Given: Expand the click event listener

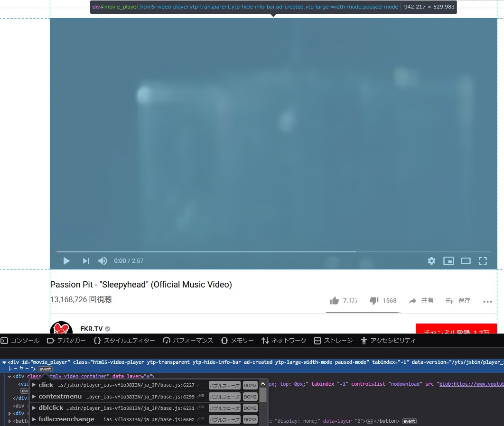Looking at the screenshot, I should [x=34, y=385].
